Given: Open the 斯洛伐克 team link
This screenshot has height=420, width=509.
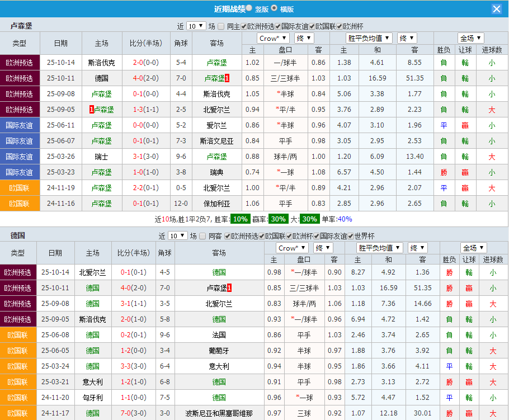Looking at the screenshot, I should (101, 63).
